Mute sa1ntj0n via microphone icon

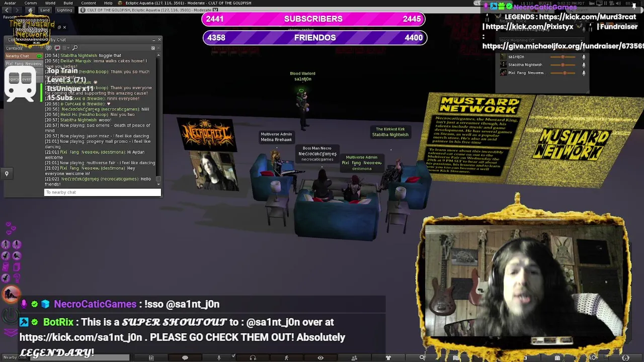point(584,57)
